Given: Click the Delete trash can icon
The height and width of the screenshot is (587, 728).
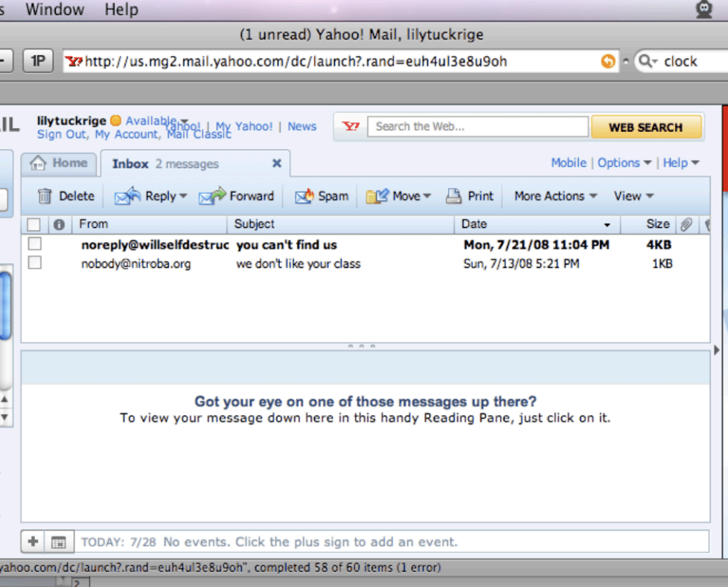Looking at the screenshot, I should (x=45, y=197).
